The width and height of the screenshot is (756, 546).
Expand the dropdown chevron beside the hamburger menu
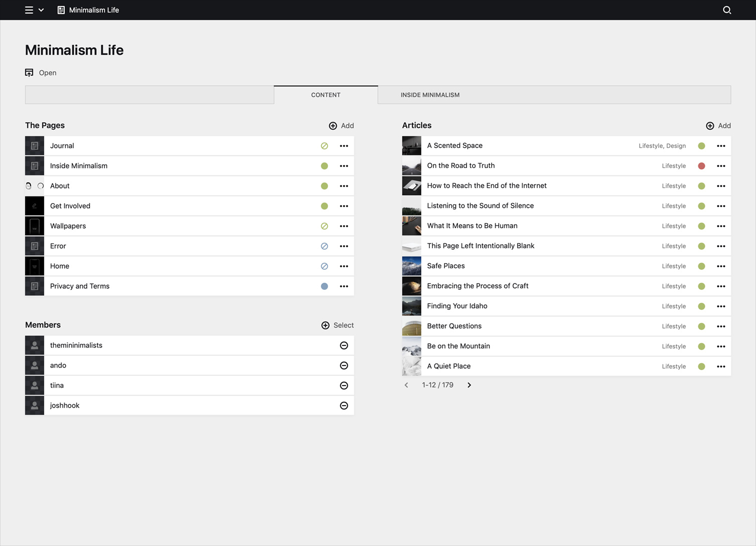point(42,10)
